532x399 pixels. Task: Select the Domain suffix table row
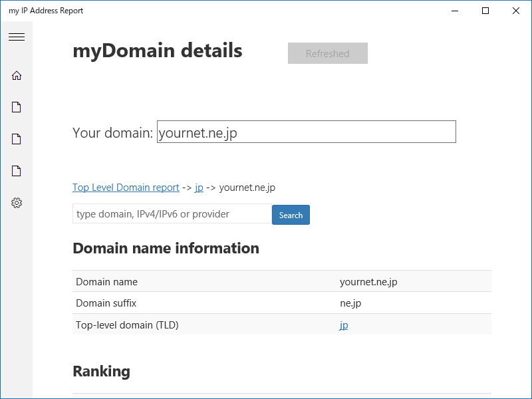point(281,303)
